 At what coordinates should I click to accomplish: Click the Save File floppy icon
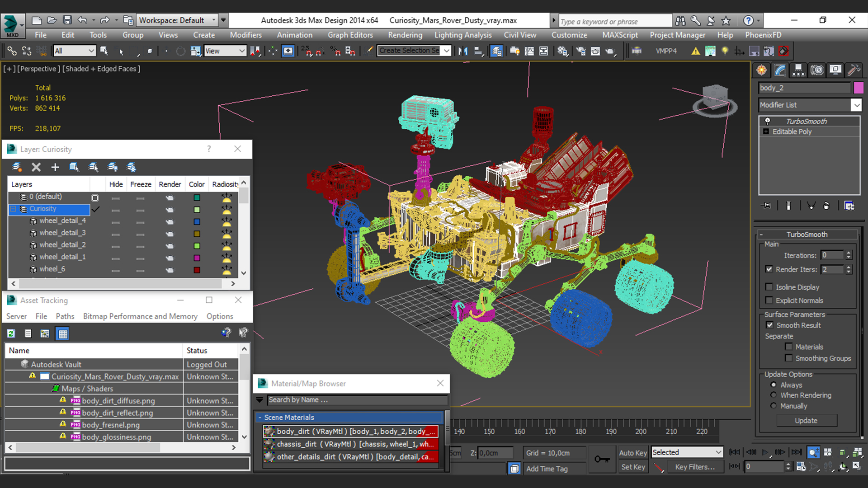click(67, 20)
